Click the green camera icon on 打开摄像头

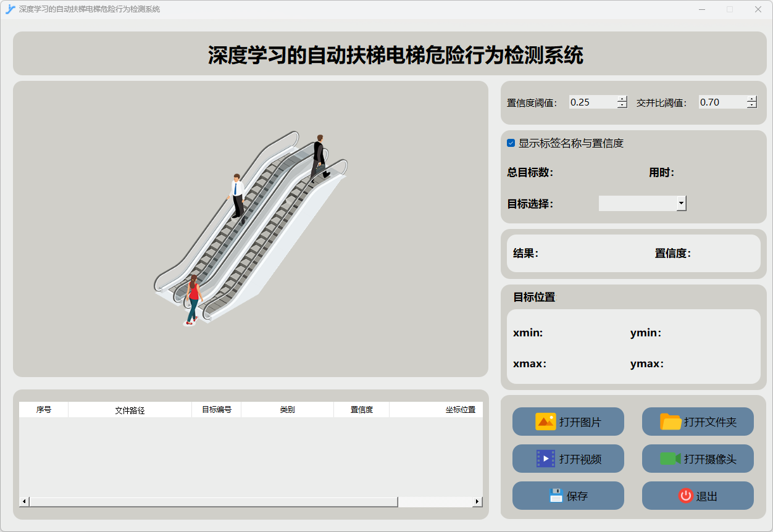(x=670, y=459)
